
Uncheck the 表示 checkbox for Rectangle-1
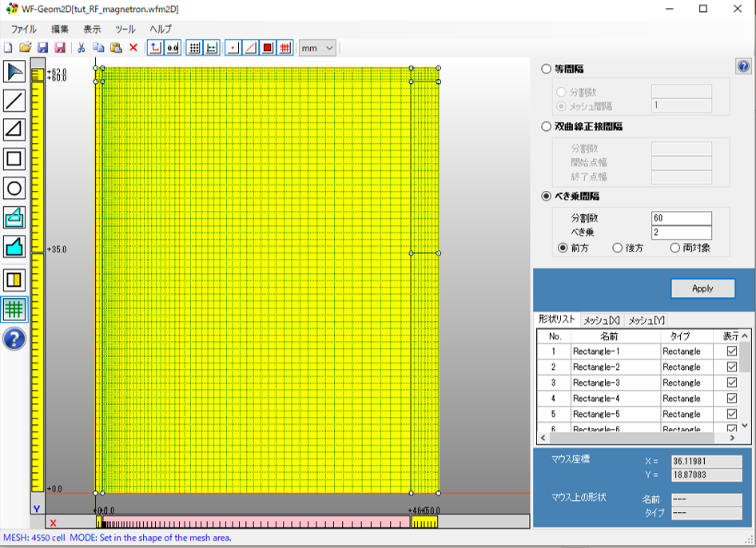click(x=732, y=351)
